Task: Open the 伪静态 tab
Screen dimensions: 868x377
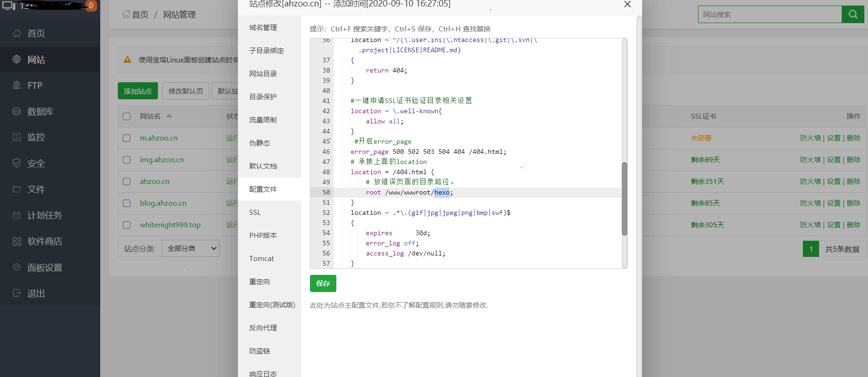Action: [269, 143]
